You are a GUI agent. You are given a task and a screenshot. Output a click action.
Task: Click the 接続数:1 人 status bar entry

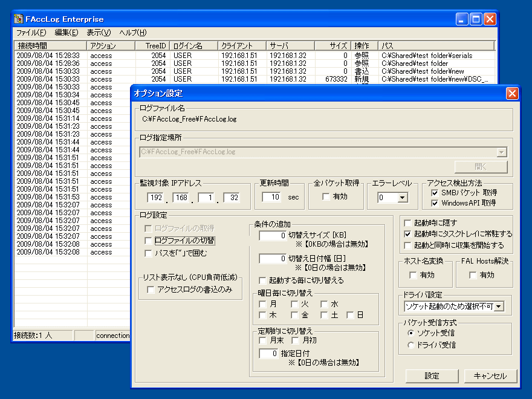[x=42, y=336]
